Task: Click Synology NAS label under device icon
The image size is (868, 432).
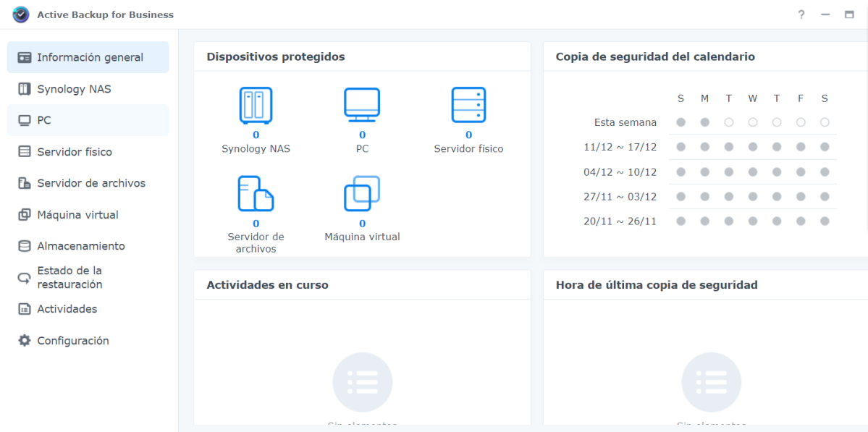Action: tap(256, 149)
